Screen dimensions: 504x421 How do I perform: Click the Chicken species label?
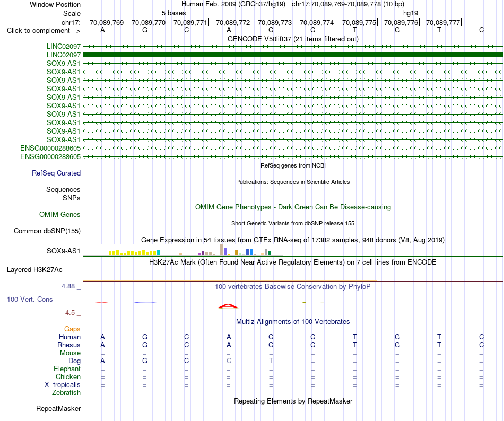point(68,376)
